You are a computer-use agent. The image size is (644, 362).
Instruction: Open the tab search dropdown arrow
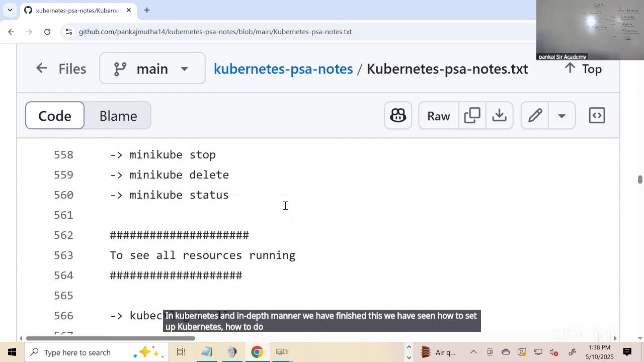[x=10, y=10]
